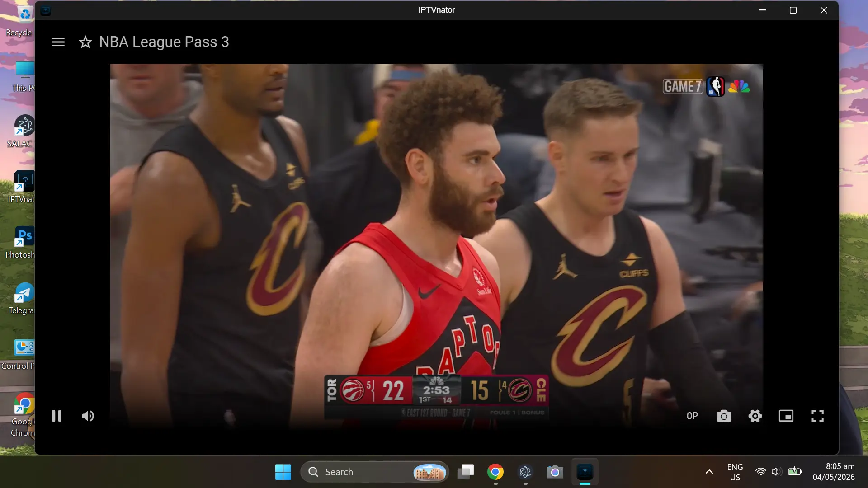
Task: Click the search highlight image in taskbar
Action: point(429,472)
